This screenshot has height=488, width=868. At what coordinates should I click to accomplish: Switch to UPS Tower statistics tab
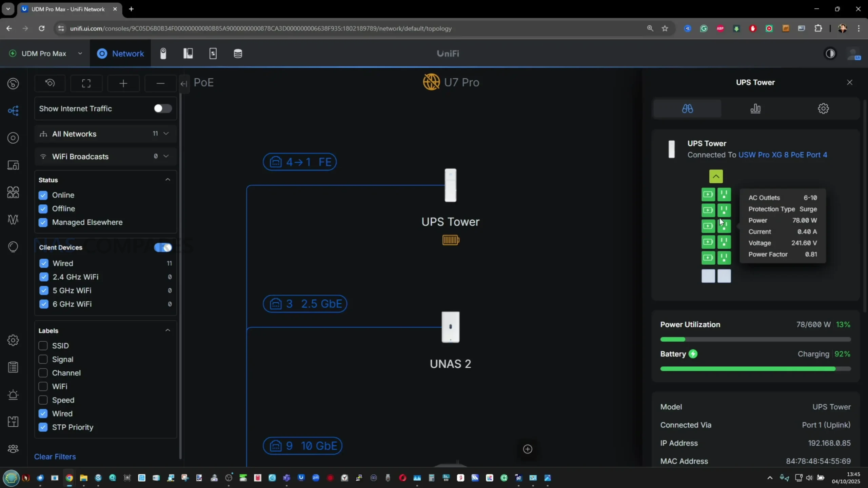[755, 109]
